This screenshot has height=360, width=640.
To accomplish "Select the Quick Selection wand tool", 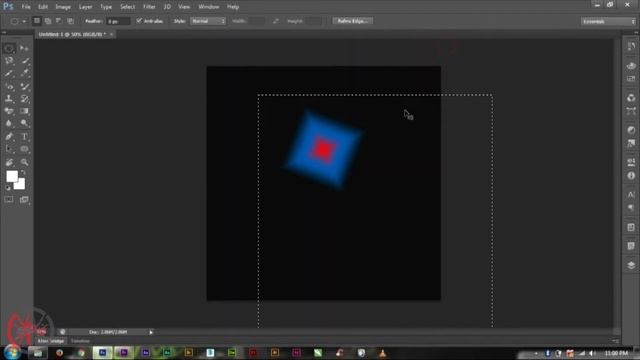I will [24, 61].
